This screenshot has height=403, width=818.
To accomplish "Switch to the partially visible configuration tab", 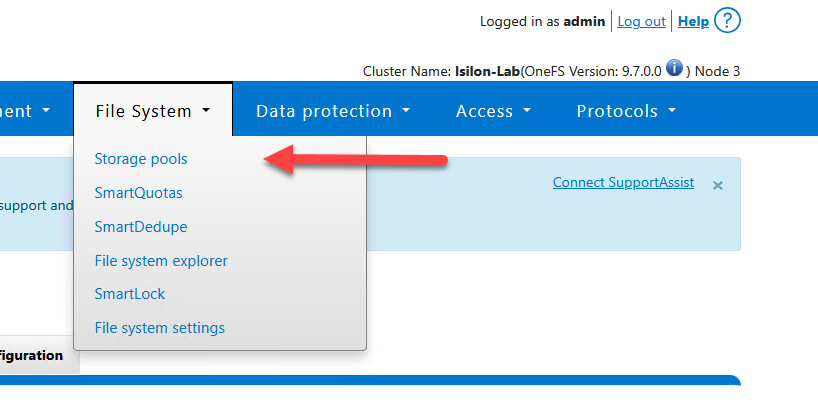I will pos(32,355).
